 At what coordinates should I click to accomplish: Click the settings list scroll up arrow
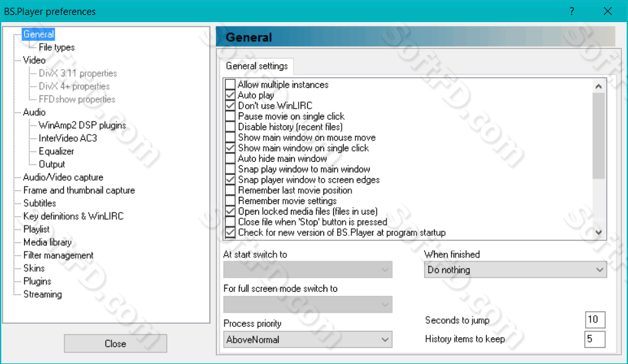[598, 86]
